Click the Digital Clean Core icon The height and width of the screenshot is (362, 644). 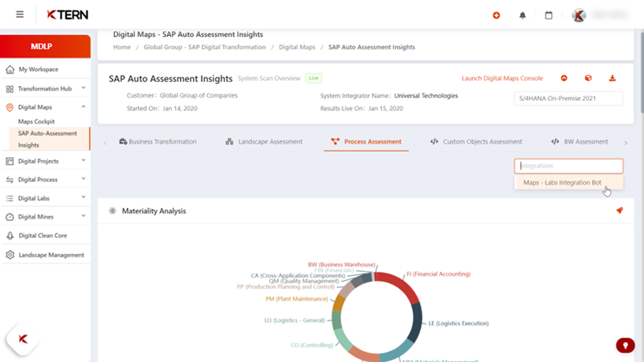[10, 235]
